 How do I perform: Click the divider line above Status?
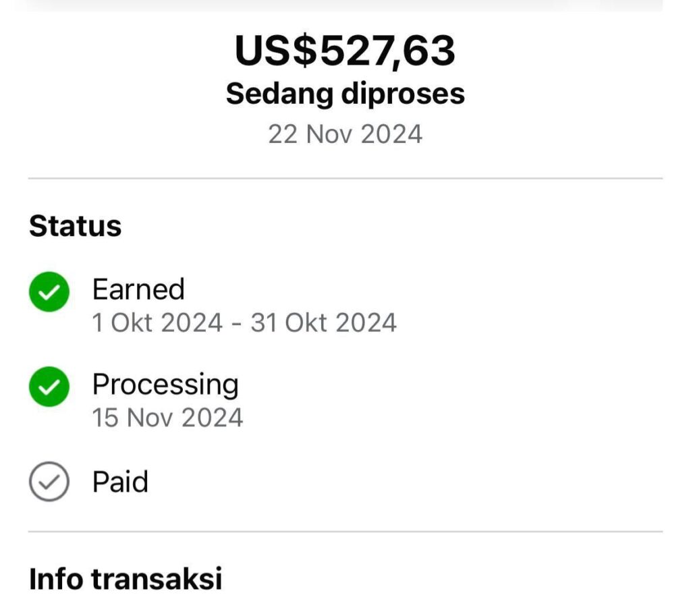(345, 179)
